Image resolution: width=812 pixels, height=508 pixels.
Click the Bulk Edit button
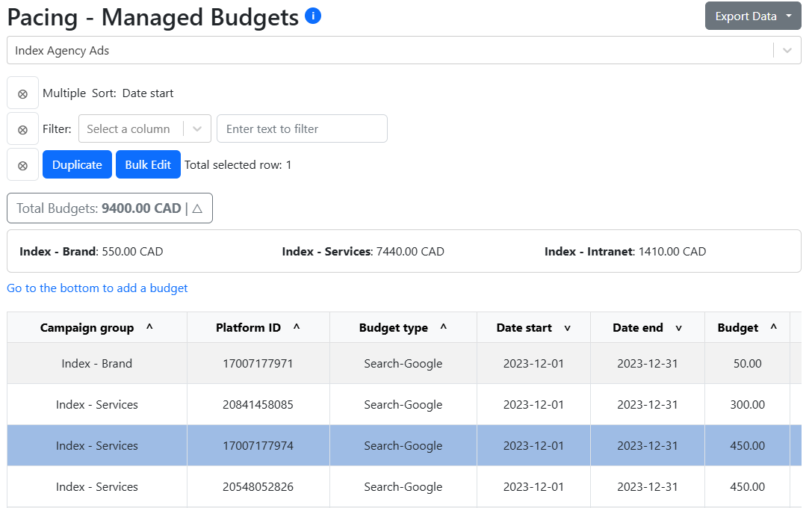(148, 164)
